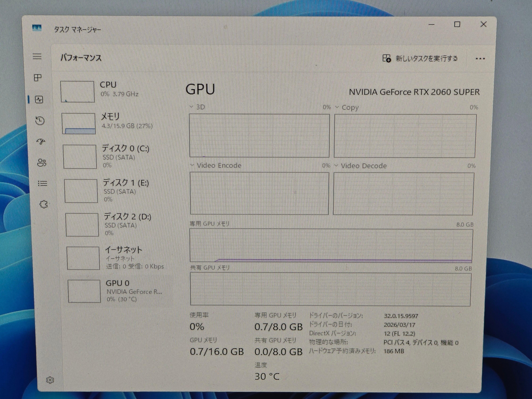Open the hamburger navigation menu
The height and width of the screenshot is (399, 532).
[37, 57]
